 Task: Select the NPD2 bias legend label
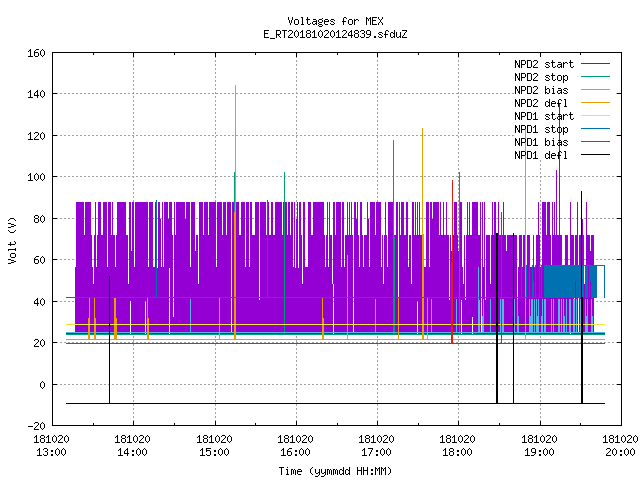click(x=541, y=90)
